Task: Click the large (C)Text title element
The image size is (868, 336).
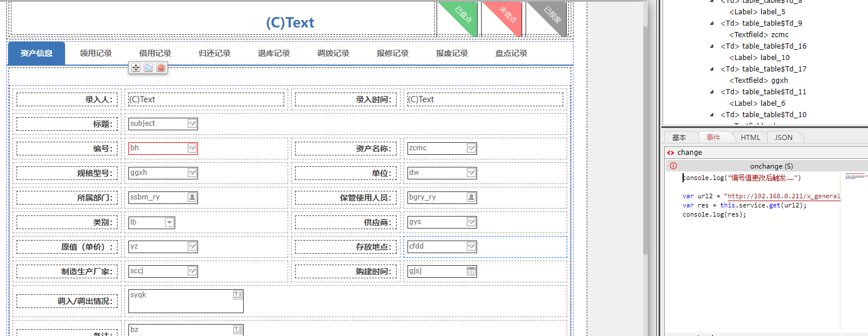Action: (290, 23)
